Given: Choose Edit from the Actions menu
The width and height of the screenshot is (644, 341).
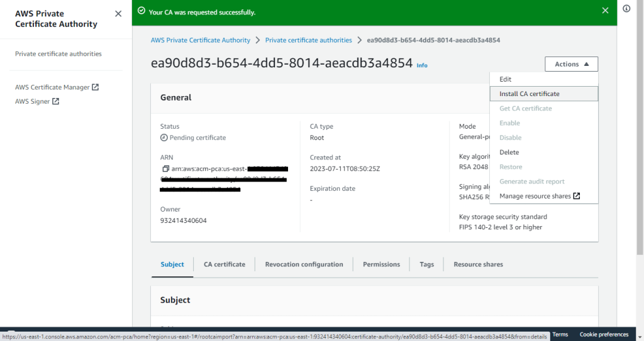Looking at the screenshot, I should pyautogui.click(x=544, y=79).
